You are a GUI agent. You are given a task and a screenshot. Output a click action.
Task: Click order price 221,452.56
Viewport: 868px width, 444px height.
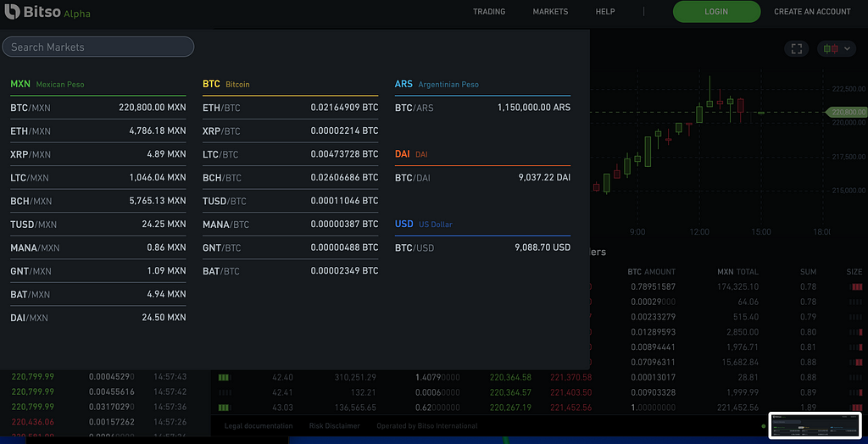570,408
